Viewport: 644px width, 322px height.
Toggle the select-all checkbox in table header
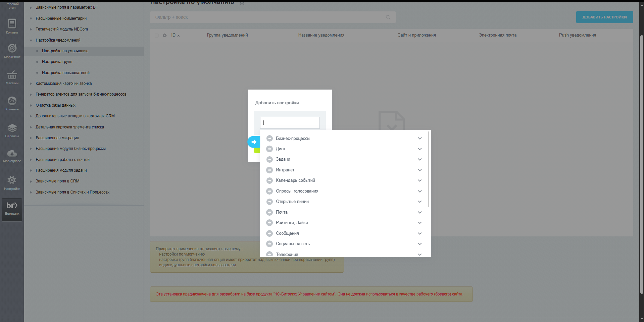pyautogui.click(x=157, y=35)
